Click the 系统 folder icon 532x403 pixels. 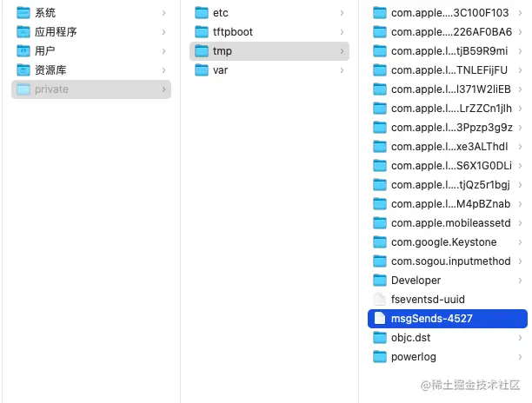tap(23, 13)
